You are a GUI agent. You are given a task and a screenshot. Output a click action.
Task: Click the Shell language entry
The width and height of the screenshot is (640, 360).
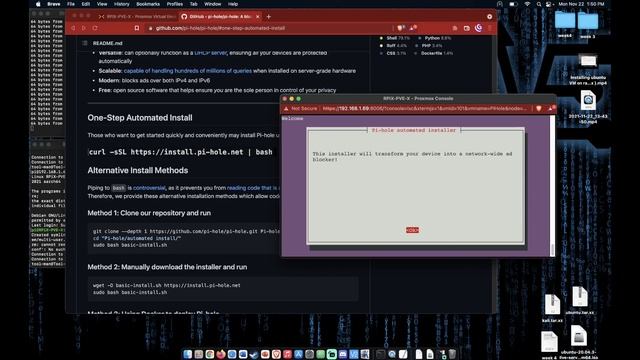(394, 38)
